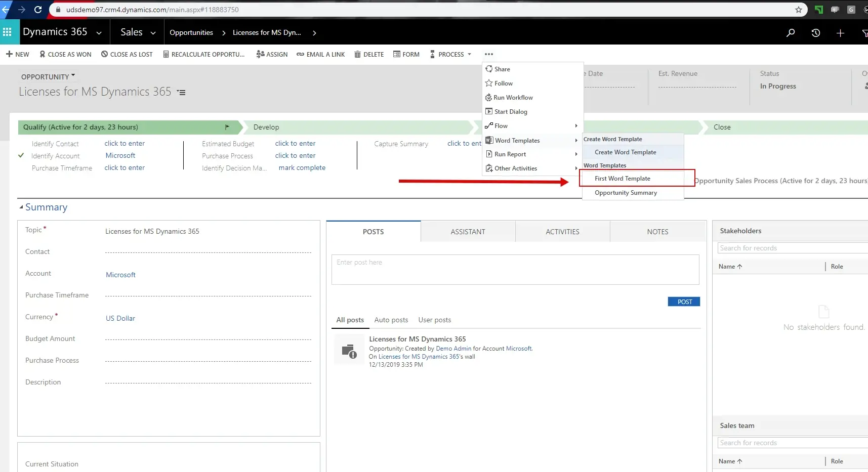Open recently viewed items clock icon
Image resolution: width=868 pixels, height=472 pixels.
[x=815, y=33]
